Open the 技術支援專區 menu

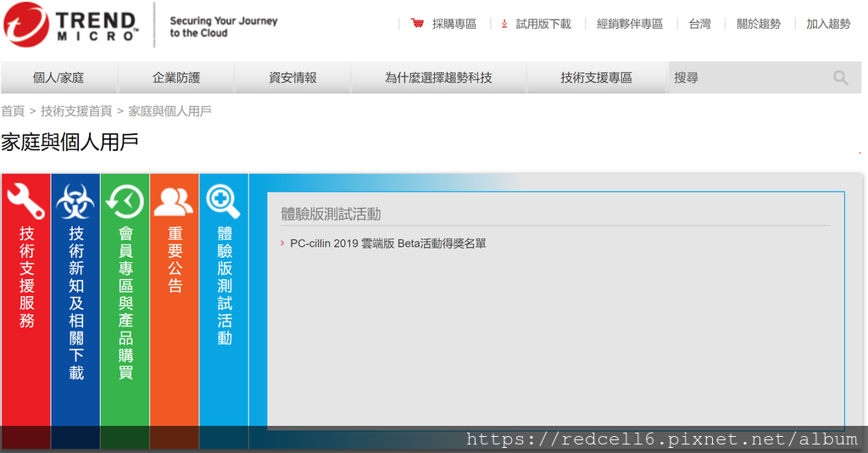pyautogui.click(x=596, y=77)
